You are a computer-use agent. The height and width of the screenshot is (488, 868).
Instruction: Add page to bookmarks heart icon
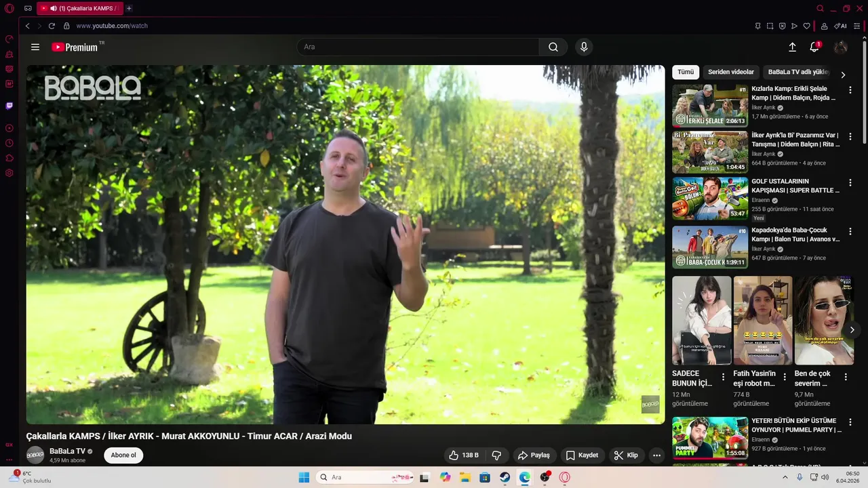point(806,26)
